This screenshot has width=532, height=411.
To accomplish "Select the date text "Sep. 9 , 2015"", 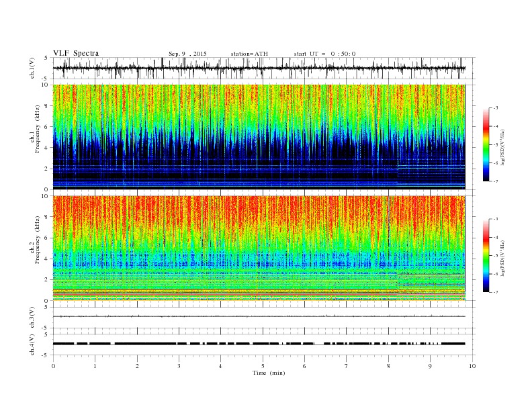I will click(187, 54).
